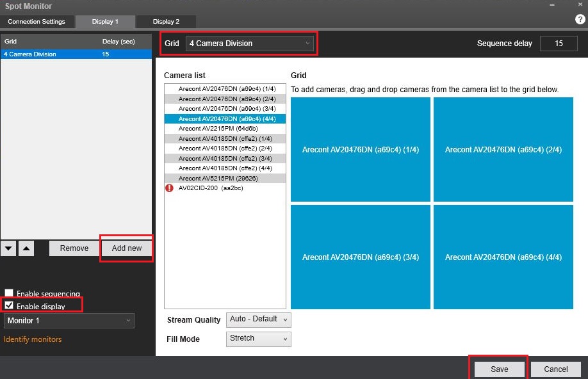
Task: Select Arecont AV20476DN (a69c4) (1/4) in camera list
Action: coord(225,89)
